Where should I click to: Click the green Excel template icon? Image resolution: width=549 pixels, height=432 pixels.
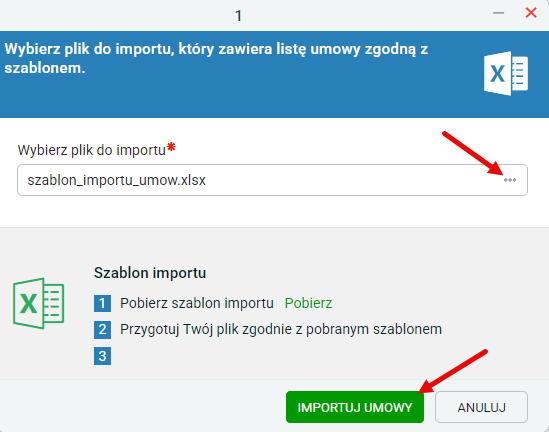[39, 303]
